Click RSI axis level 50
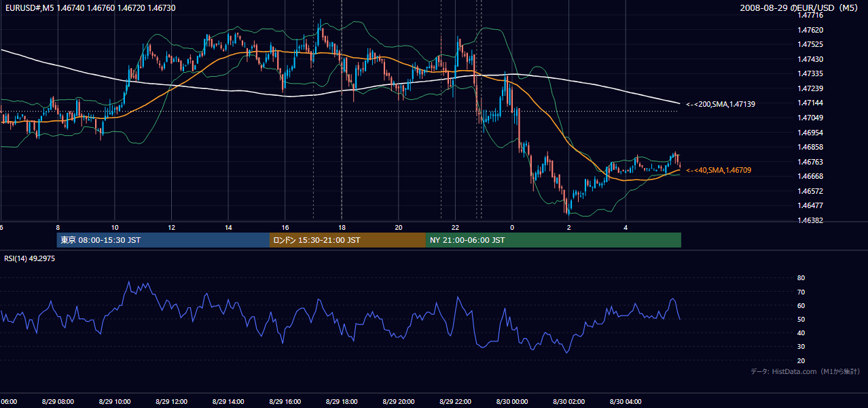 click(801, 319)
